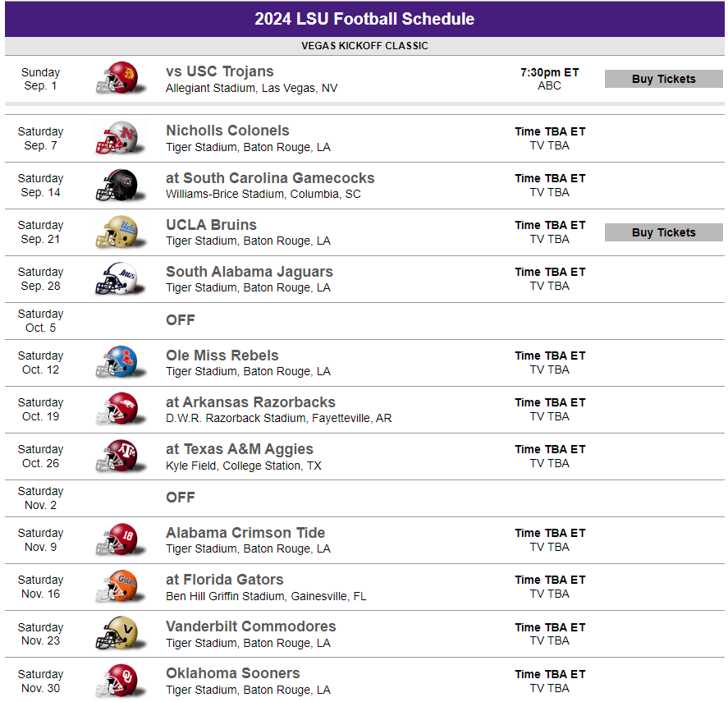Select the Oklahoma Sooners helmet icon

tap(116, 681)
